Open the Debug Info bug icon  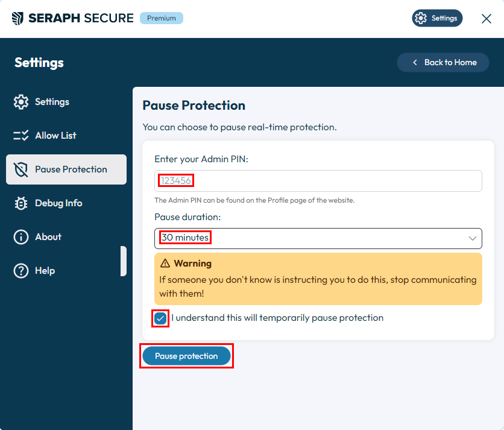click(21, 203)
